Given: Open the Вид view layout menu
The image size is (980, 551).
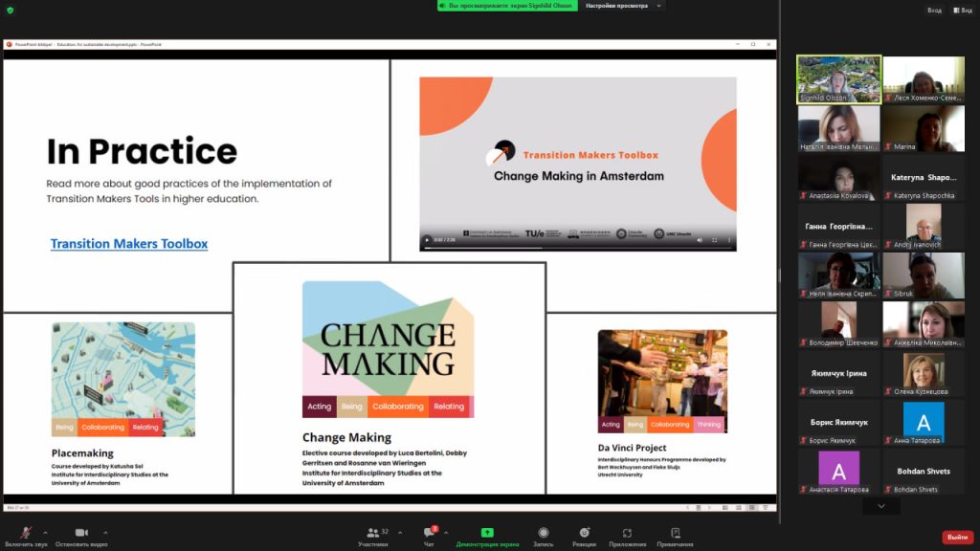Looking at the screenshot, I should (963, 11).
